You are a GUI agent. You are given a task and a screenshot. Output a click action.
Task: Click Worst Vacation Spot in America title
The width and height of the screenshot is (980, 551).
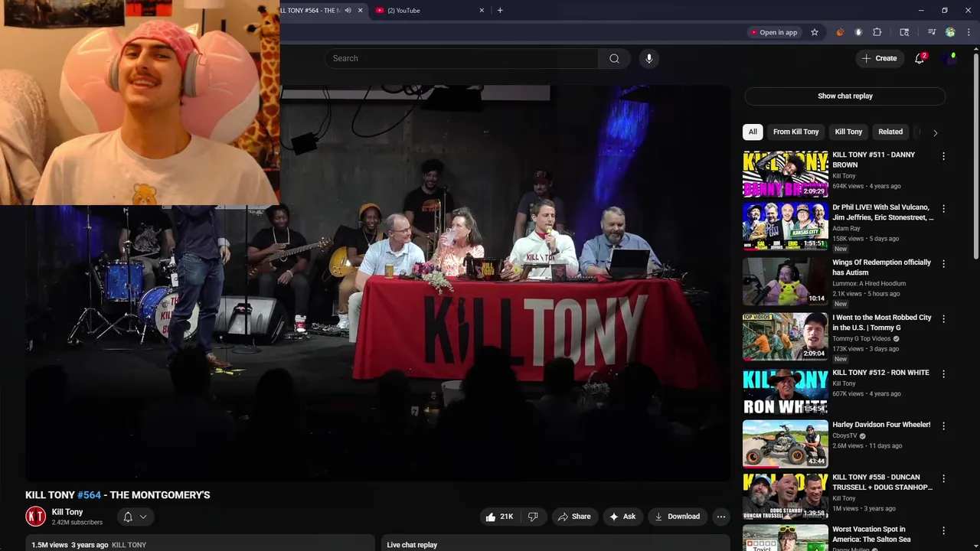871,534
